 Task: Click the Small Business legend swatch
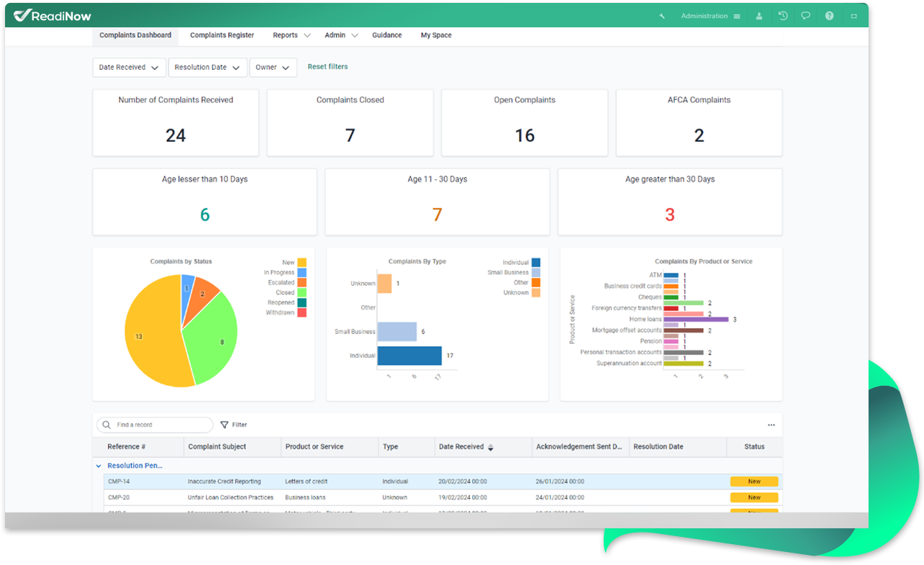[x=536, y=273]
